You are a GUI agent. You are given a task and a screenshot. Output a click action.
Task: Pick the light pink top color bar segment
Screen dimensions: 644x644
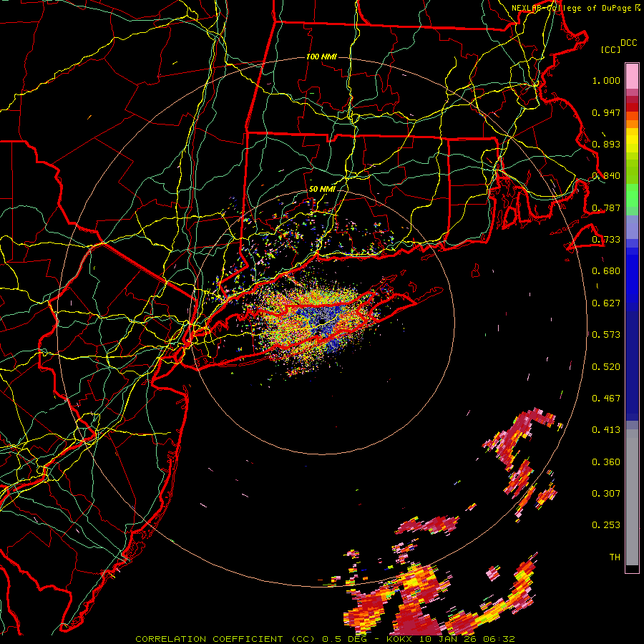click(x=632, y=76)
